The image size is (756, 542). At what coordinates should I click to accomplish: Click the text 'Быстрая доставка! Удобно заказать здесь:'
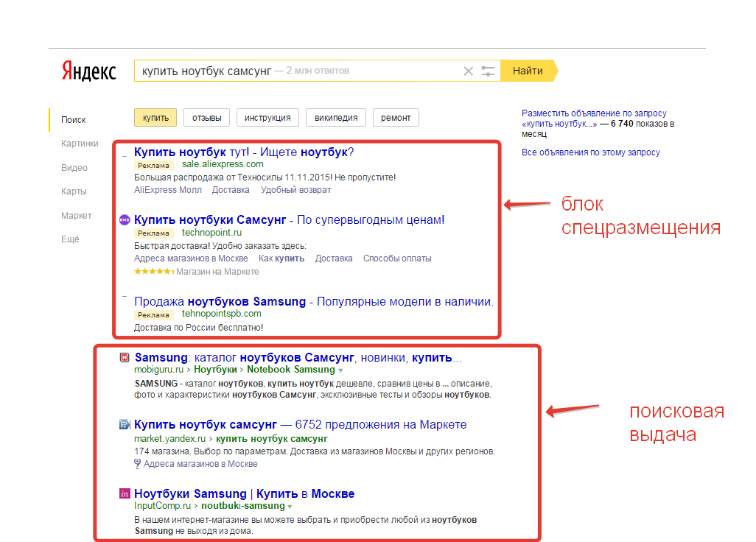tap(220, 246)
